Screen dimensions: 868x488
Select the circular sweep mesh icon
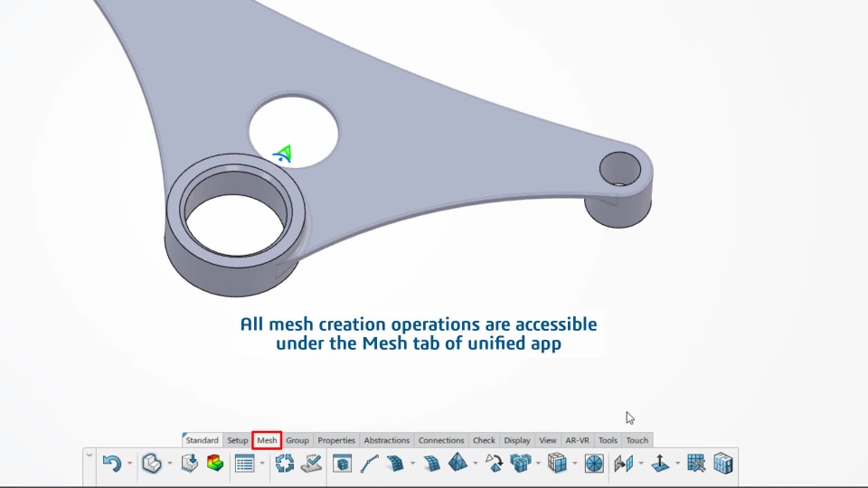[x=594, y=463]
